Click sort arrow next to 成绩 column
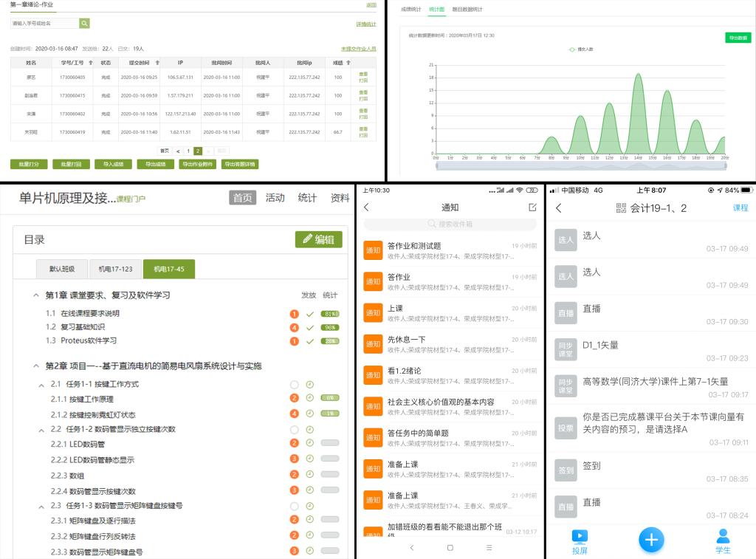The height and width of the screenshot is (559, 756). tap(348, 63)
